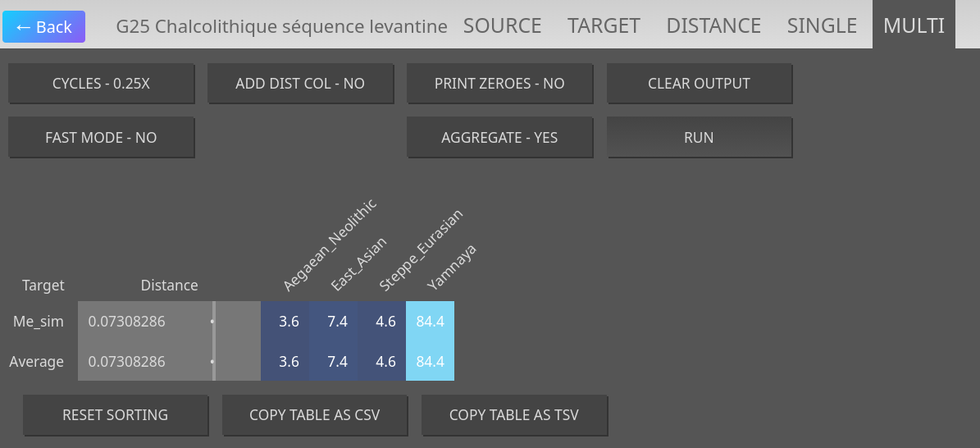Open the DISTANCE tab

pyautogui.click(x=713, y=25)
